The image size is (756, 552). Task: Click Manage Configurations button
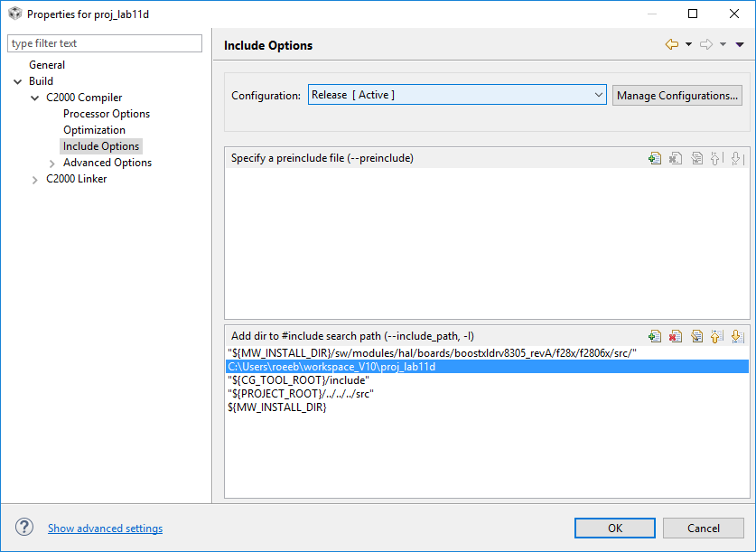[677, 94]
